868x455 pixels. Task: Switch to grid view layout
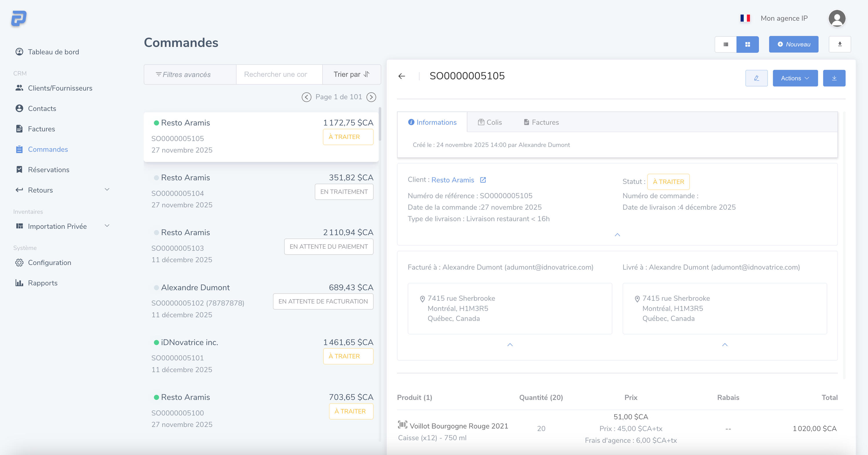pyautogui.click(x=747, y=44)
